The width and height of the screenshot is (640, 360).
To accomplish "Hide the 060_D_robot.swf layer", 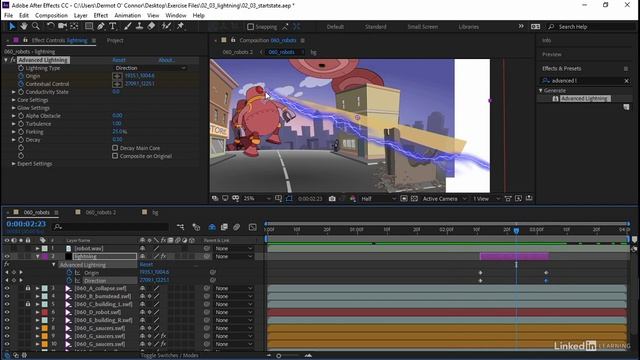I will (x=7, y=312).
